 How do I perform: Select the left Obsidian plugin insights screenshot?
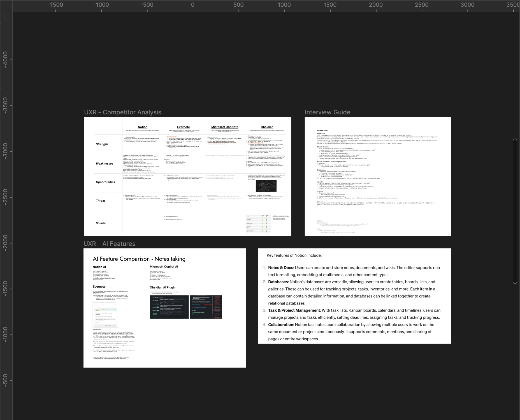169,307
